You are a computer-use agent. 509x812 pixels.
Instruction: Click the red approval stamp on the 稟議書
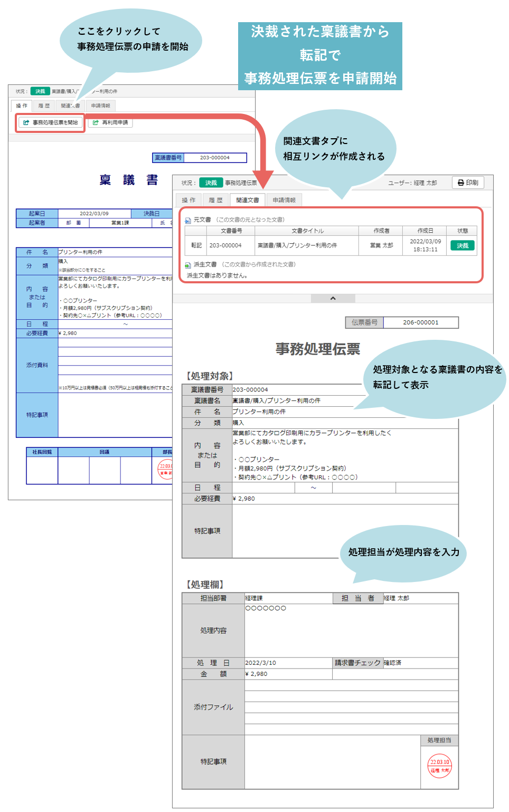pos(166,469)
